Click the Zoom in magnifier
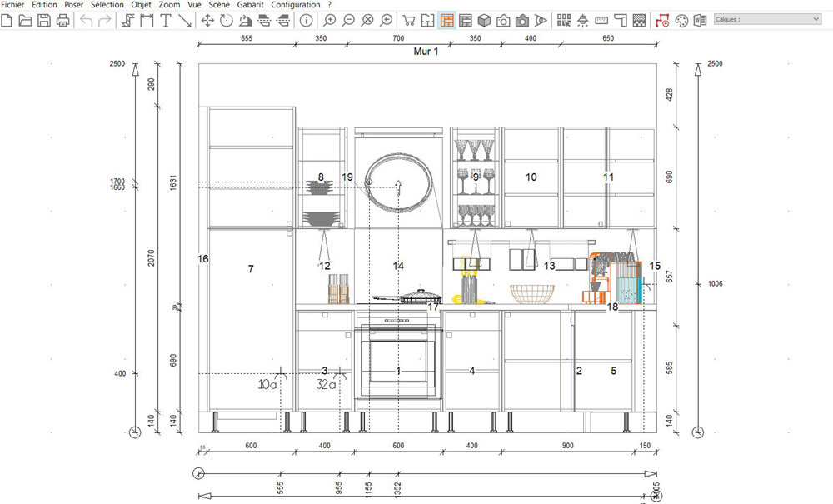 click(x=330, y=20)
